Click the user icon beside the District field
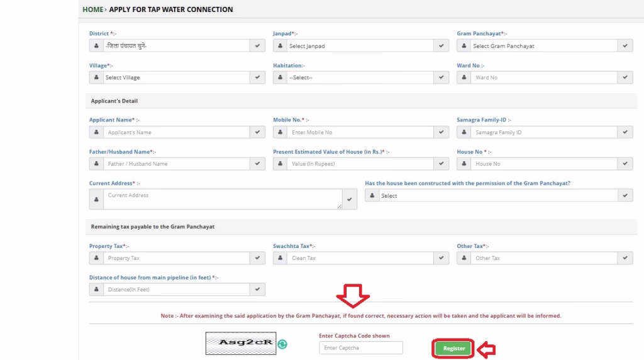The height and width of the screenshot is (360, 644). click(x=96, y=45)
